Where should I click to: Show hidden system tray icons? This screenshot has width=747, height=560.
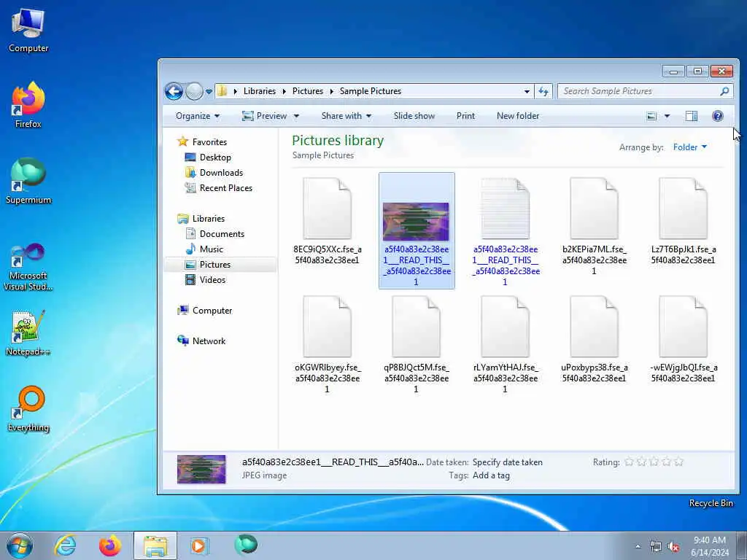pyautogui.click(x=638, y=547)
